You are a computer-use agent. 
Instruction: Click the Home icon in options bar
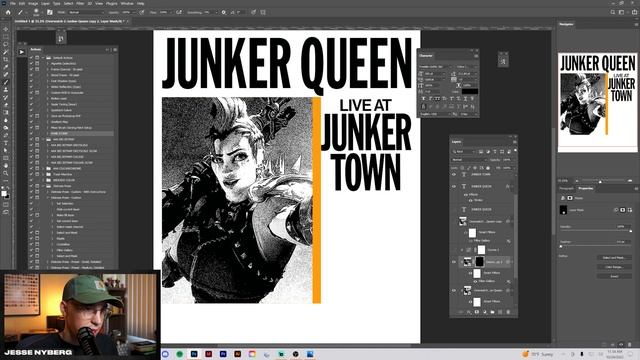point(8,12)
